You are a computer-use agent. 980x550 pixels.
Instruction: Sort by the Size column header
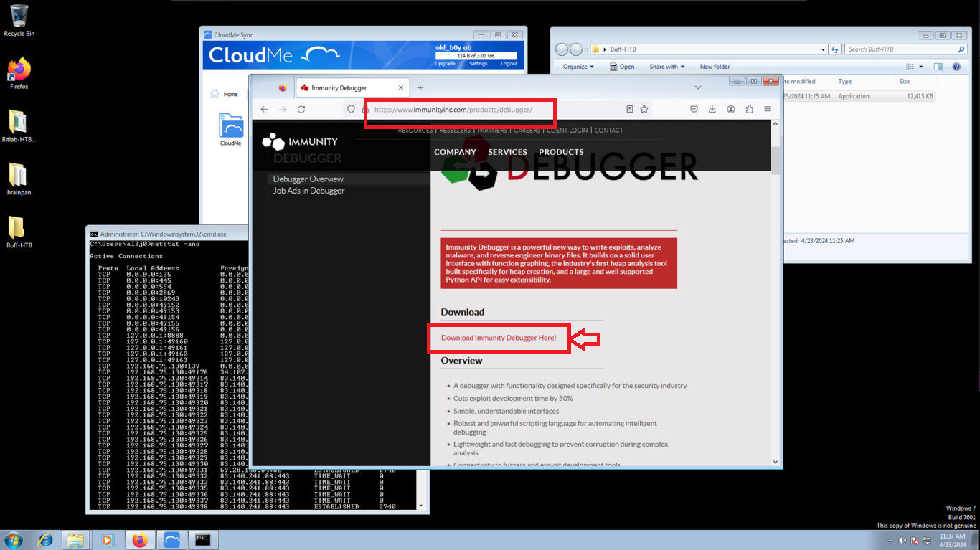point(905,82)
